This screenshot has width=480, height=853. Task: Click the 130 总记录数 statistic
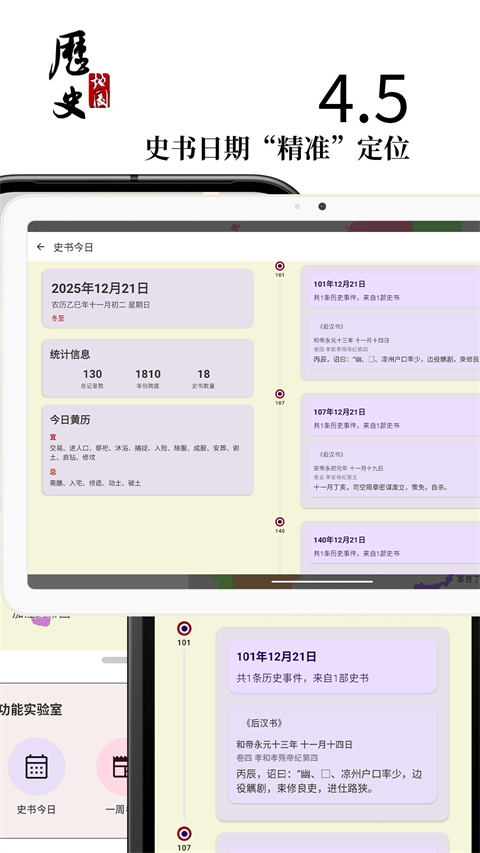93,379
